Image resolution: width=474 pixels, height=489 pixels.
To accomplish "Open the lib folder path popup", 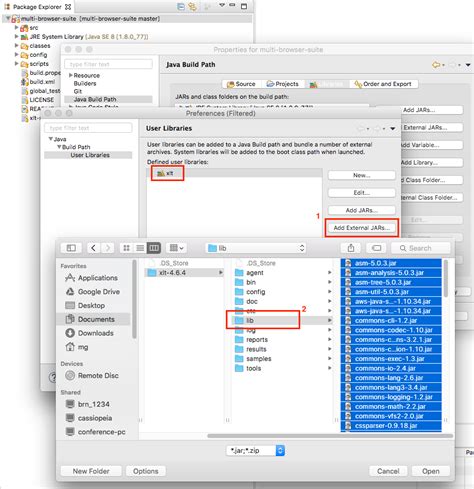I will pyautogui.click(x=256, y=248).
